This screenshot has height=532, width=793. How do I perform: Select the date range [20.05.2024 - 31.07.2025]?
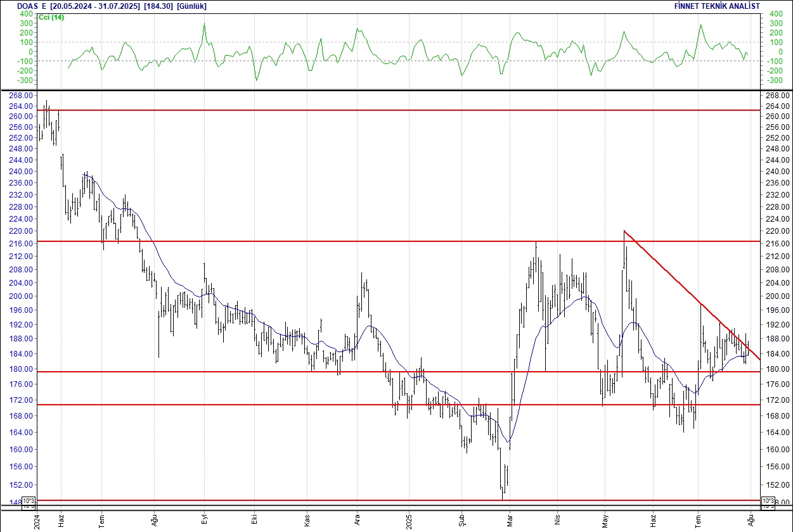95,6
